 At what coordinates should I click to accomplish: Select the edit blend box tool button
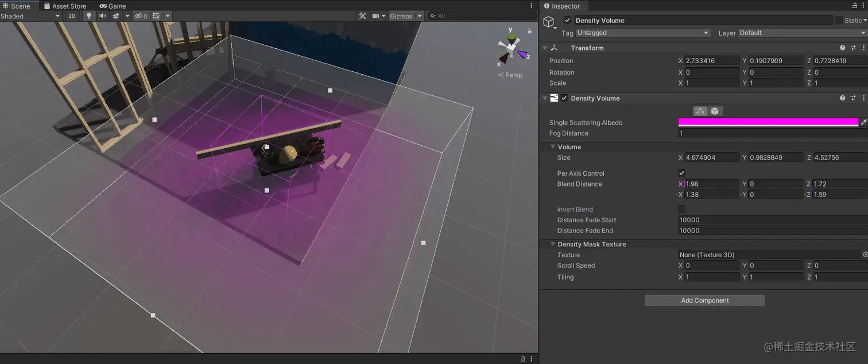715,111
